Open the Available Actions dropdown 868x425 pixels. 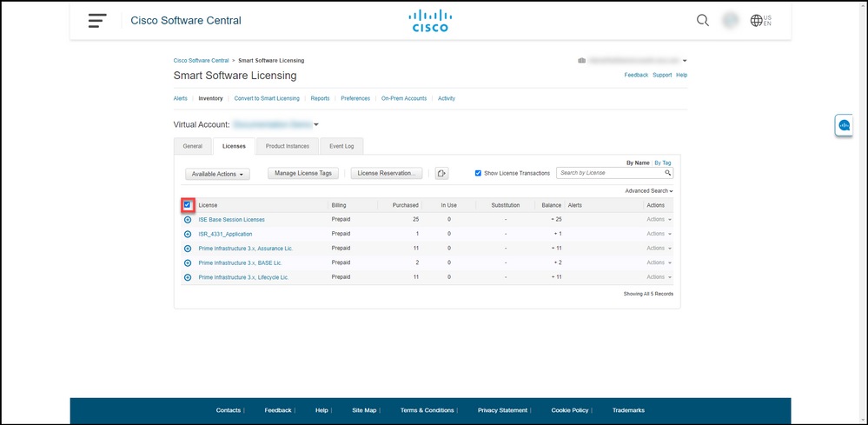pos(217,174)
